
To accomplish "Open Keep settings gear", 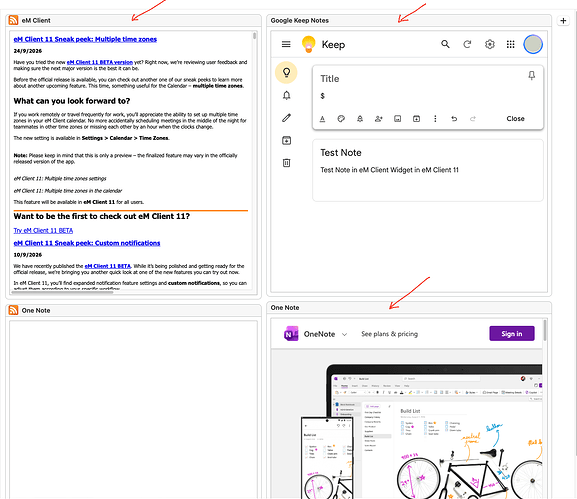I will coord(489,45).
